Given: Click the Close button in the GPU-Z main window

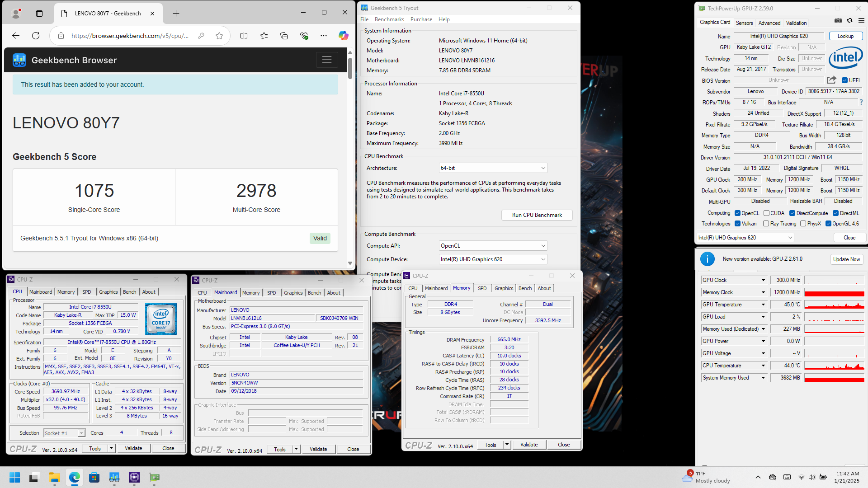Looking at the screenshot, I should click(x=849, y=238).
